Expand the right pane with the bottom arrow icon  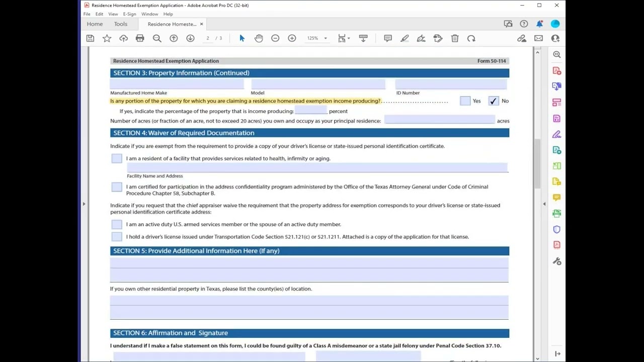(x=557, y=353)
